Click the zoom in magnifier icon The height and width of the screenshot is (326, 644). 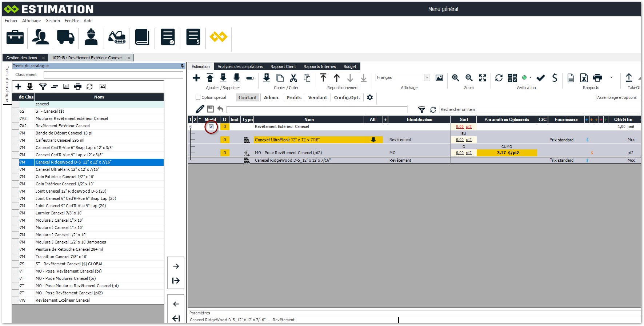[x=455, y=78]
